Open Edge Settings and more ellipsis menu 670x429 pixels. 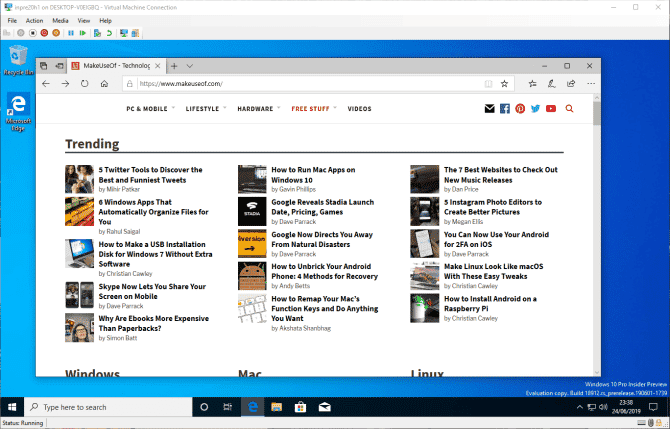(590, 84)
